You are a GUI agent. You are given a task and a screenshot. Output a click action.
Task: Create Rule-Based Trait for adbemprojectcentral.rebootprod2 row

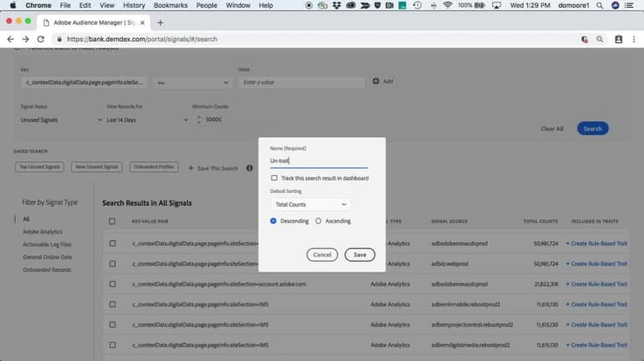tap(597, 324)
